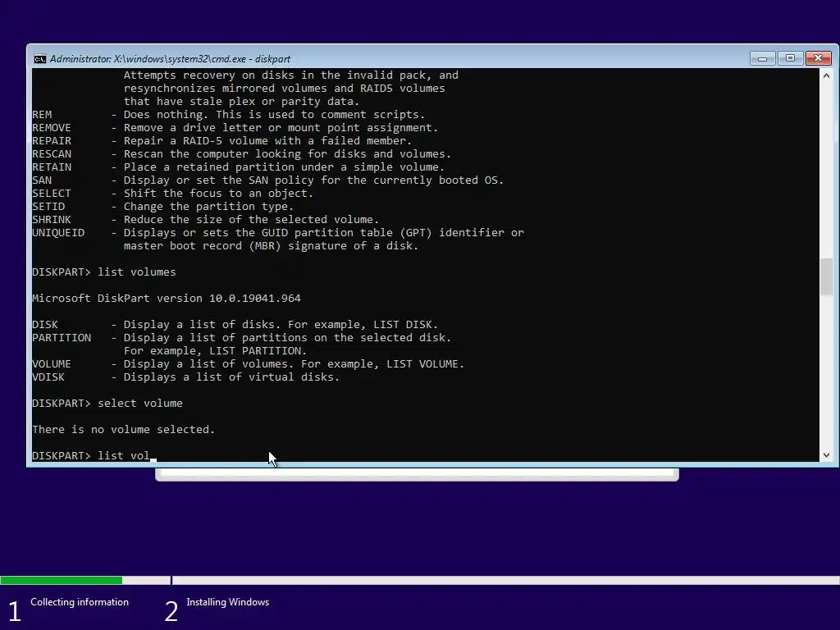Click the green setup progress bar

click(61, 580)
